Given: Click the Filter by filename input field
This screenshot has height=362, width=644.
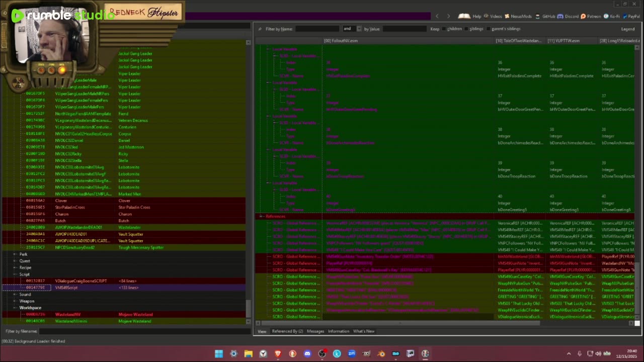Looking at the screenshot, I should tap(144, 331).
